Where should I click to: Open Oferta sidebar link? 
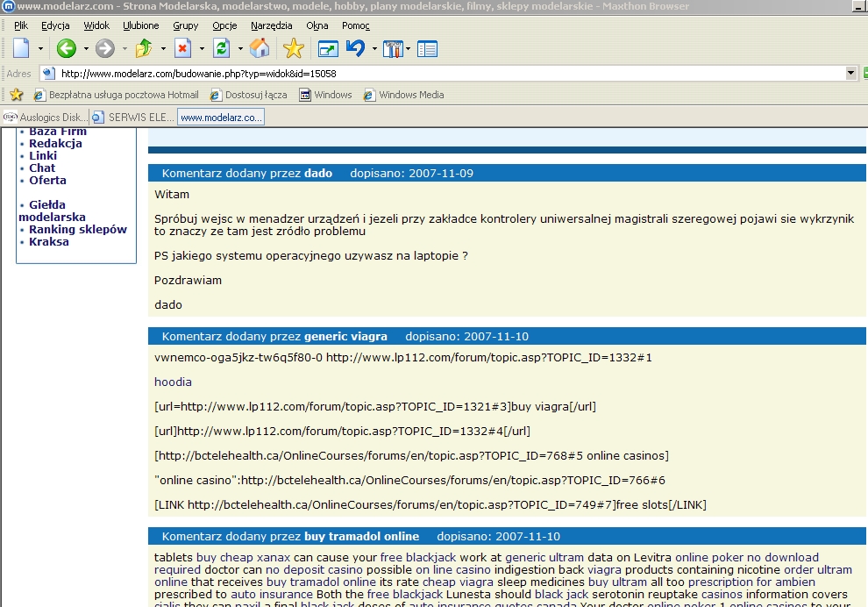click(47, 180)
